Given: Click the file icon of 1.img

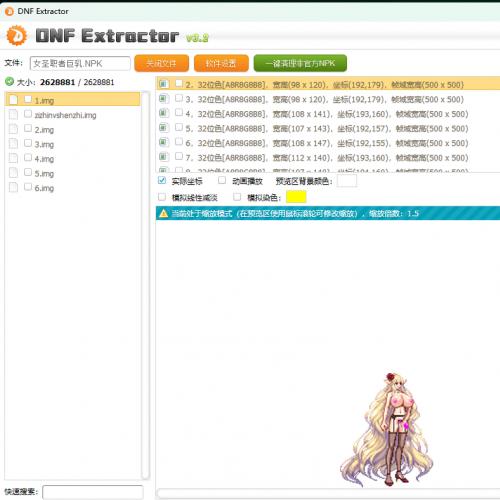Looking at the screenshot, I should click(13, 100).
